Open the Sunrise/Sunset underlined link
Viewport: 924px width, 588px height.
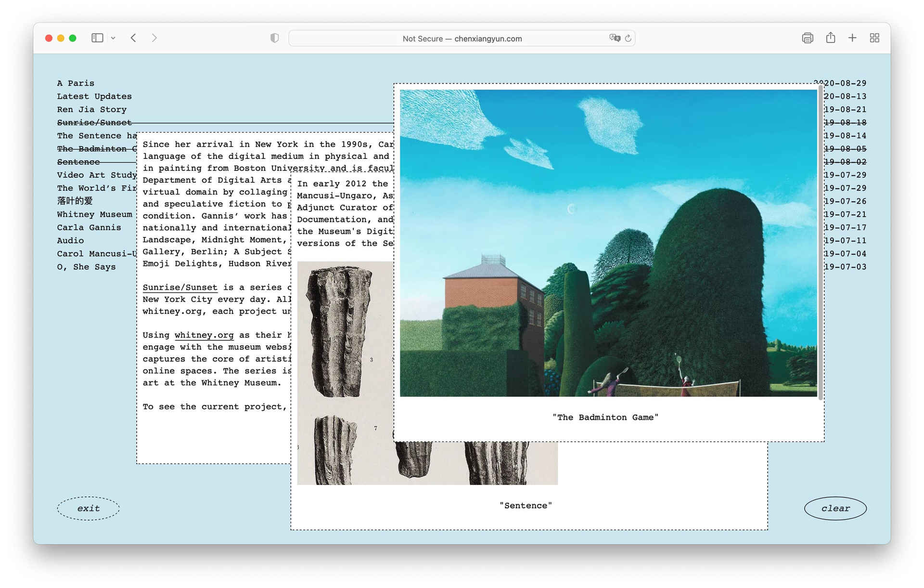(180, 287)
